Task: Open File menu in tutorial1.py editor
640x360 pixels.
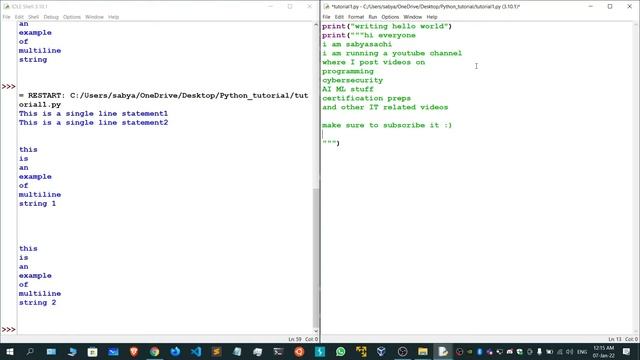Action: click(x=326, y=17)
